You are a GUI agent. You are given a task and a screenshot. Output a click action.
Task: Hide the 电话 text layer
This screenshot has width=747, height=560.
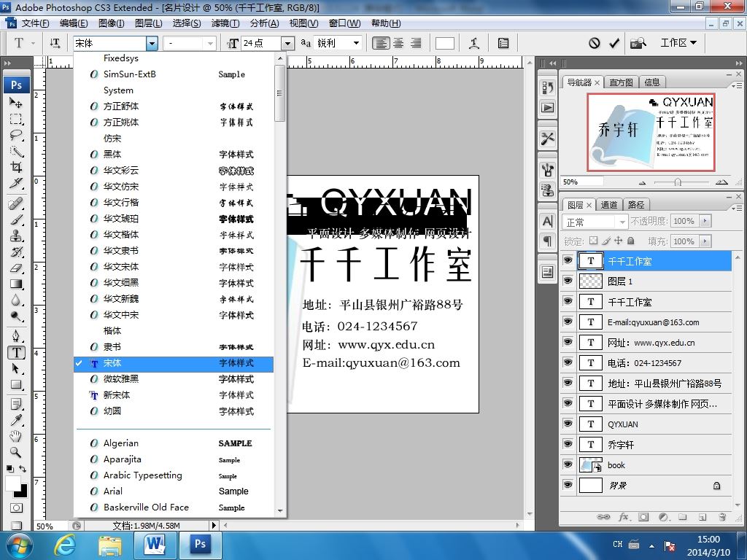coord(568,362)
